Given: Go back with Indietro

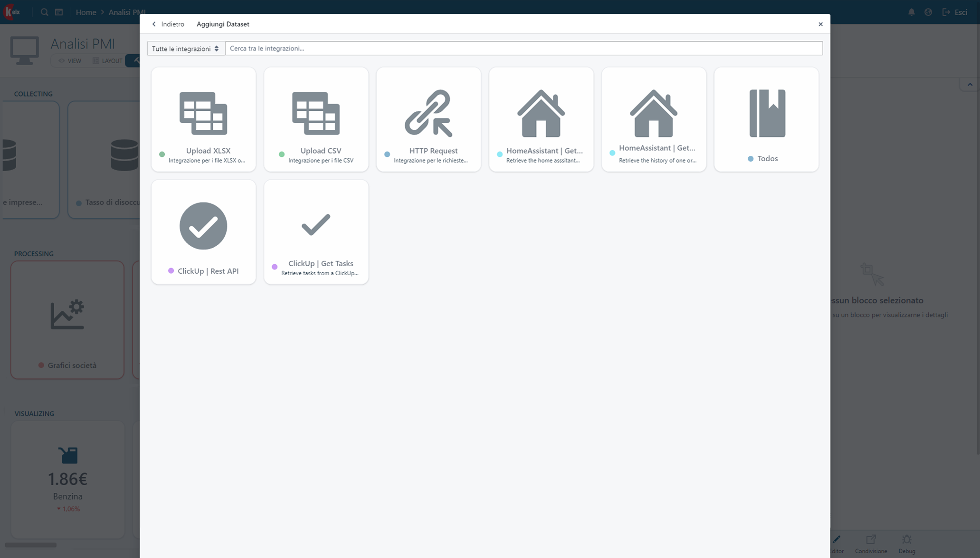Looking at the screenshot, I should (168, 24).
